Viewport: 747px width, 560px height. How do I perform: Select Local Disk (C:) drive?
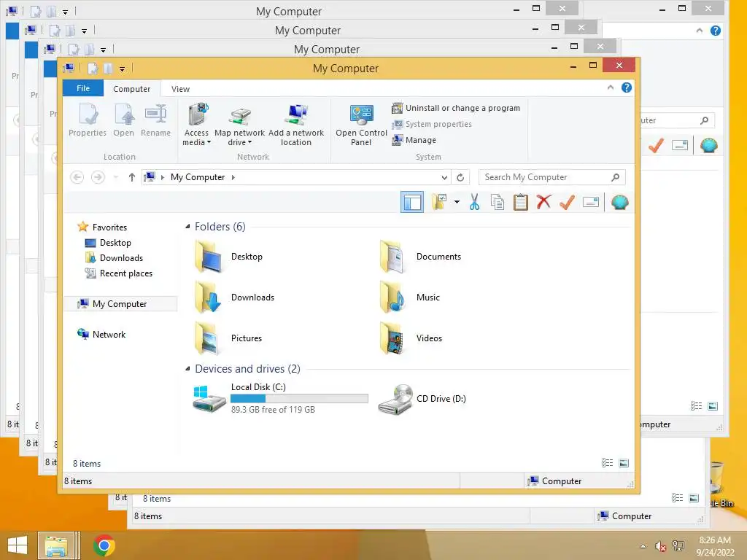[281, 399]
